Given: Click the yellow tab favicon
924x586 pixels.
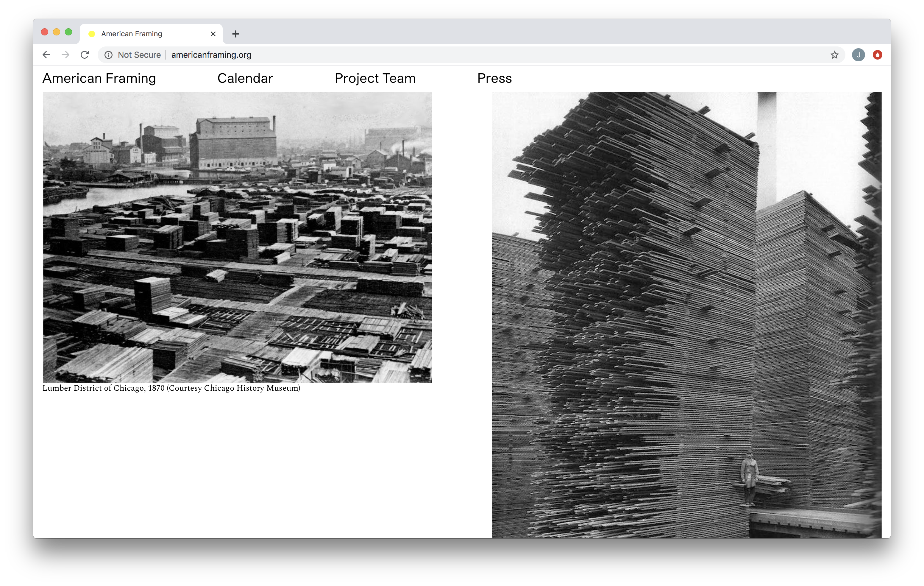Looking at the screenshot, I should pyautogui.click(x=92, y=34).
